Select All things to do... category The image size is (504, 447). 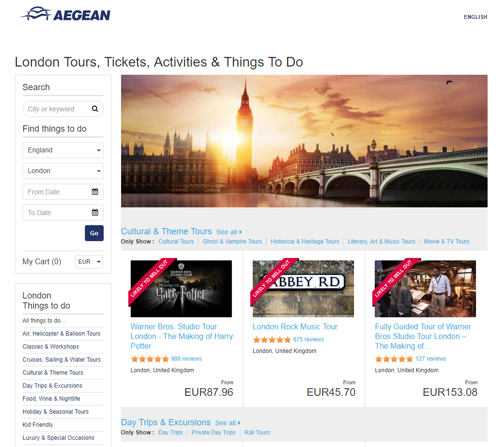click(44, 321)
